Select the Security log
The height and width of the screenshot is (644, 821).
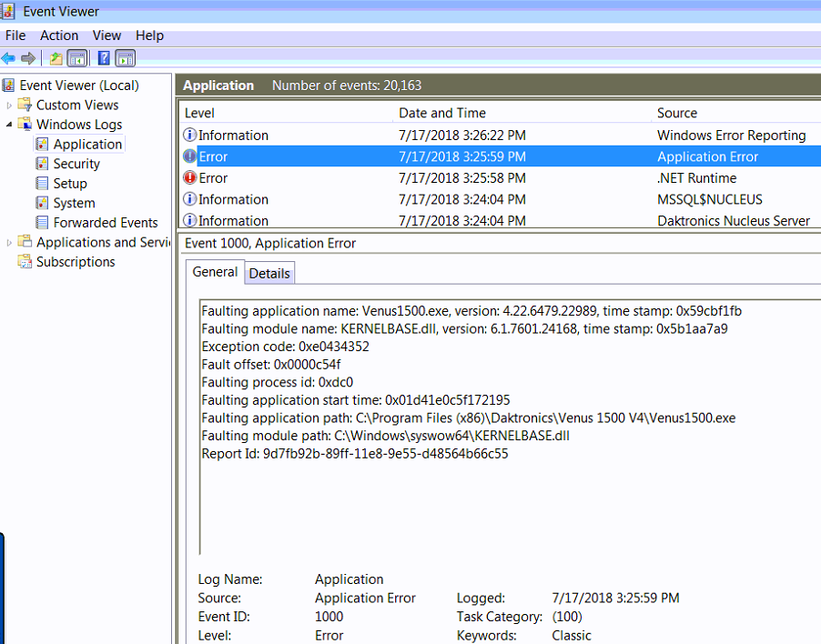[76, 164]
